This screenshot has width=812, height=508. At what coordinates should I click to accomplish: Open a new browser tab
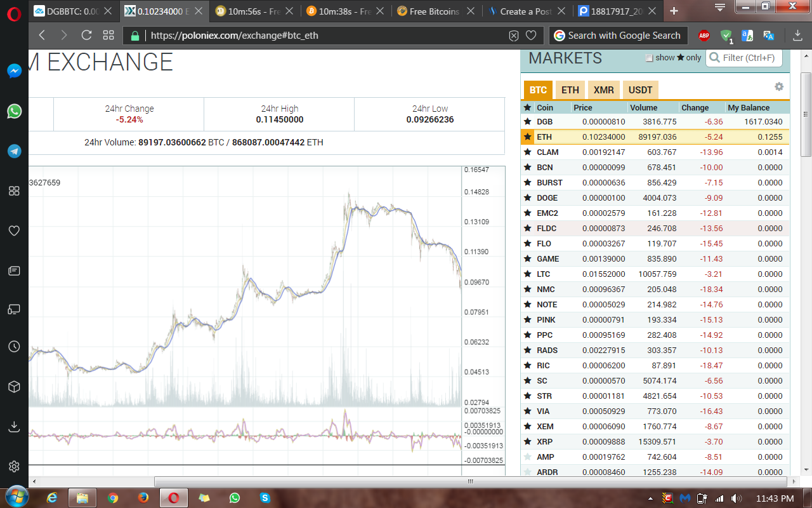[674, 11]
